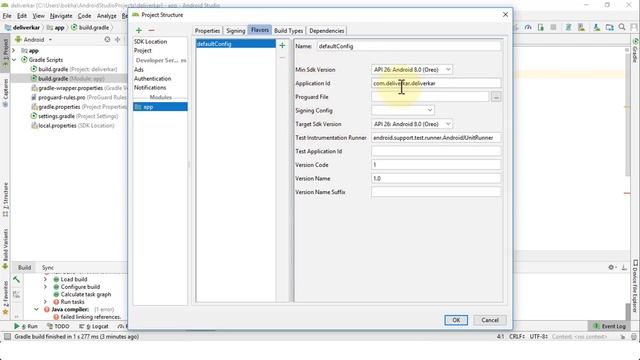Click the attach debugger phone icon

[541, 27]
